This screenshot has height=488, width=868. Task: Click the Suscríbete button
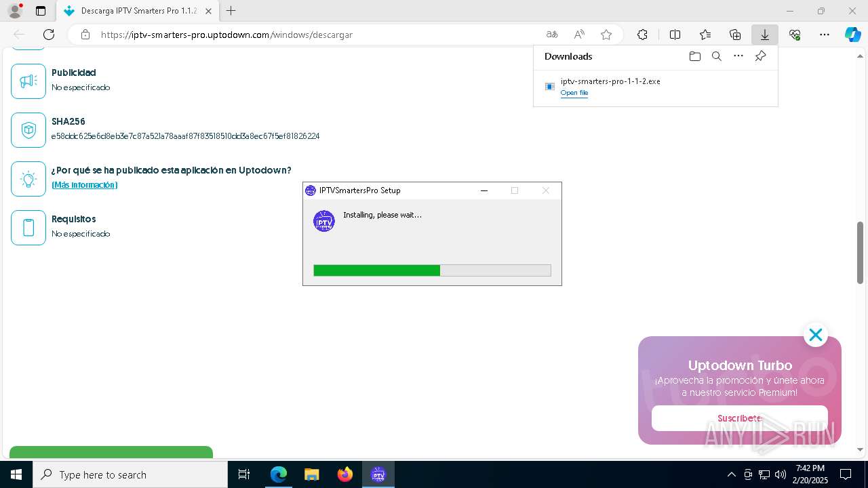[739, 418]
